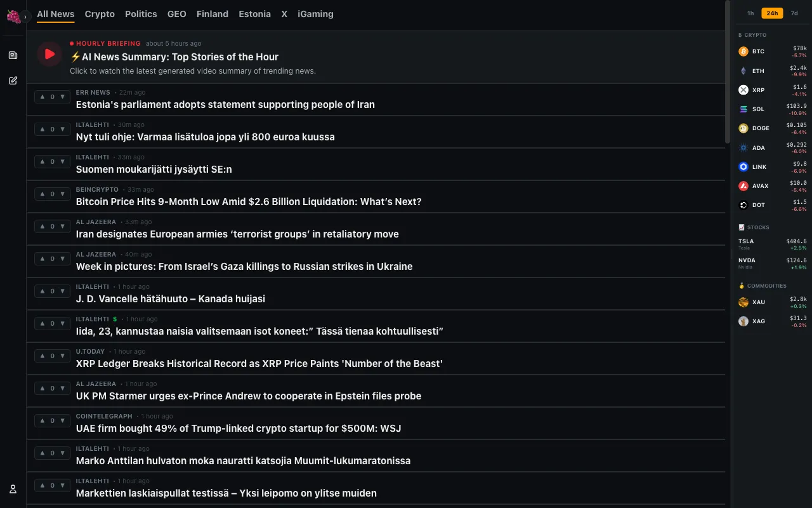Open UAE firm Trump-linked crypto startup article
The image size is (812, 508).
(x=239, y=429)
